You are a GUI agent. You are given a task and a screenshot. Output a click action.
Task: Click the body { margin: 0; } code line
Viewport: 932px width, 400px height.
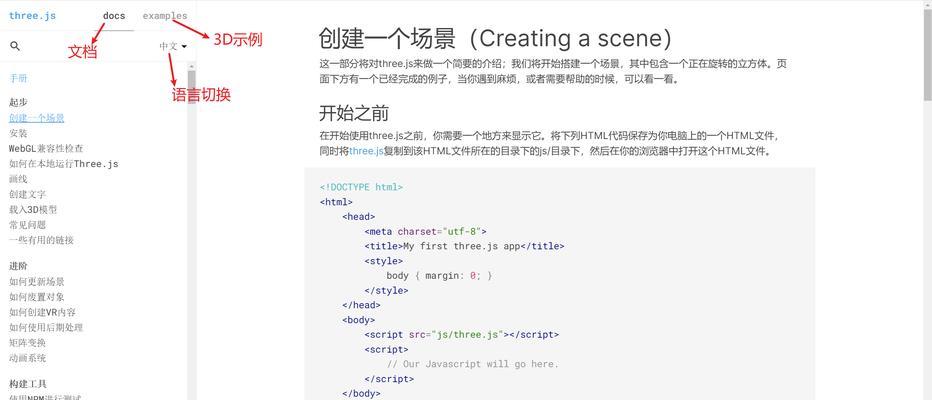tap(439, 276)
